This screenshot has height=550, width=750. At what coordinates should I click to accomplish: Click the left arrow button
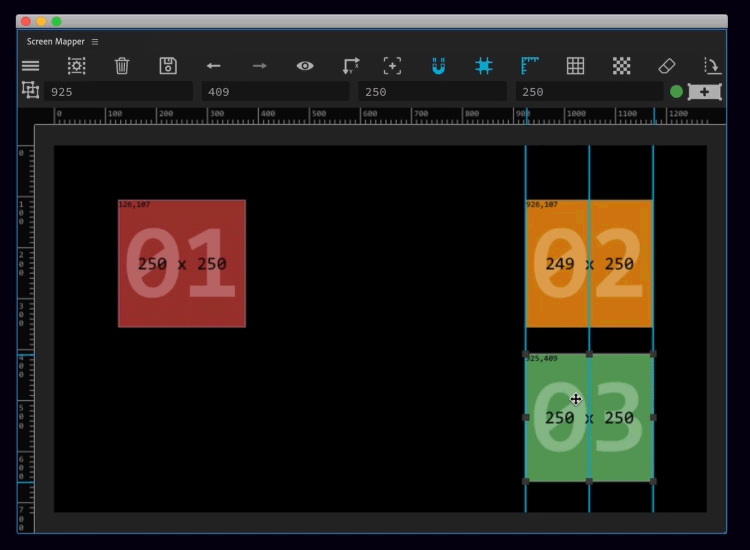[x=213, y=66]
